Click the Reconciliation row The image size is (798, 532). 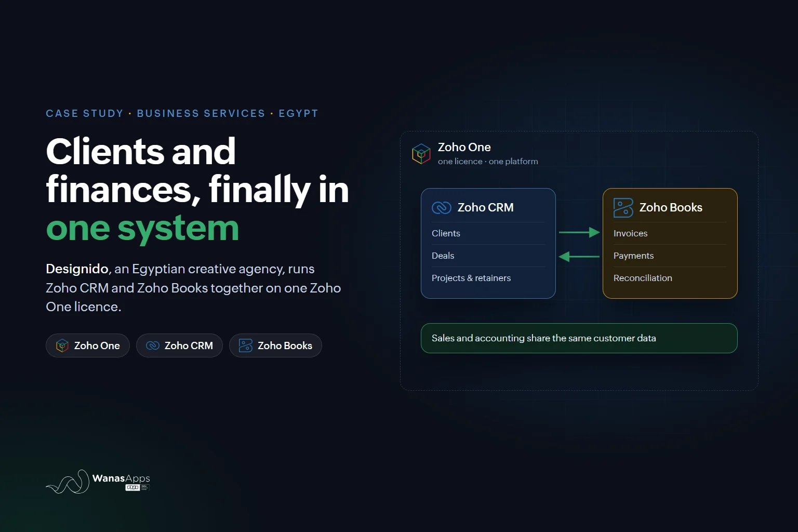(x=670, y=278)
